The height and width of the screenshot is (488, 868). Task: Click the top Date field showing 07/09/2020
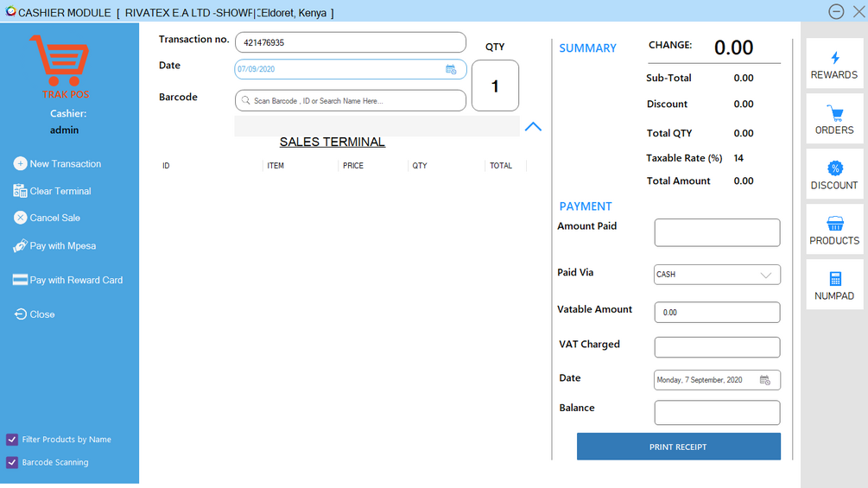[351, 69]
